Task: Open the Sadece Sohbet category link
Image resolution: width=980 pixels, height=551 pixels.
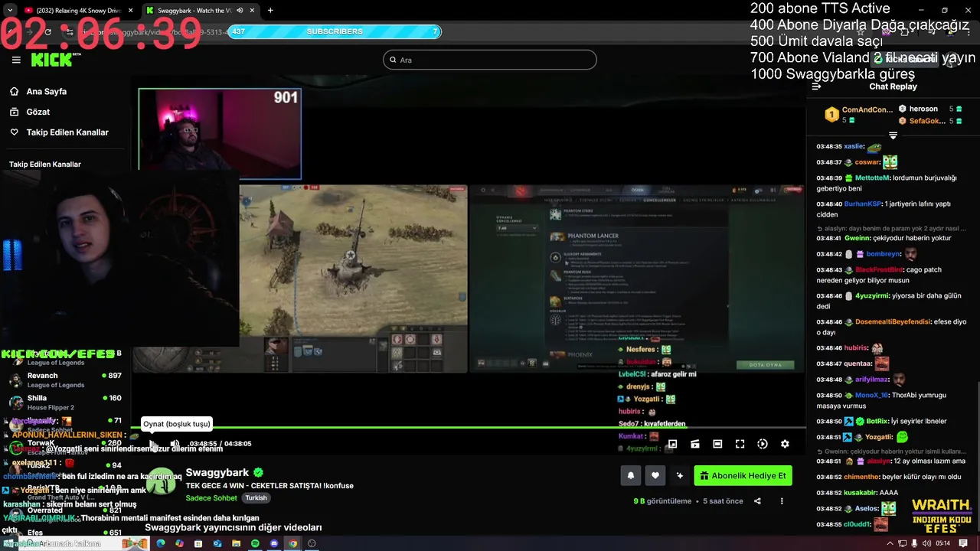Action: click(212, 498)
